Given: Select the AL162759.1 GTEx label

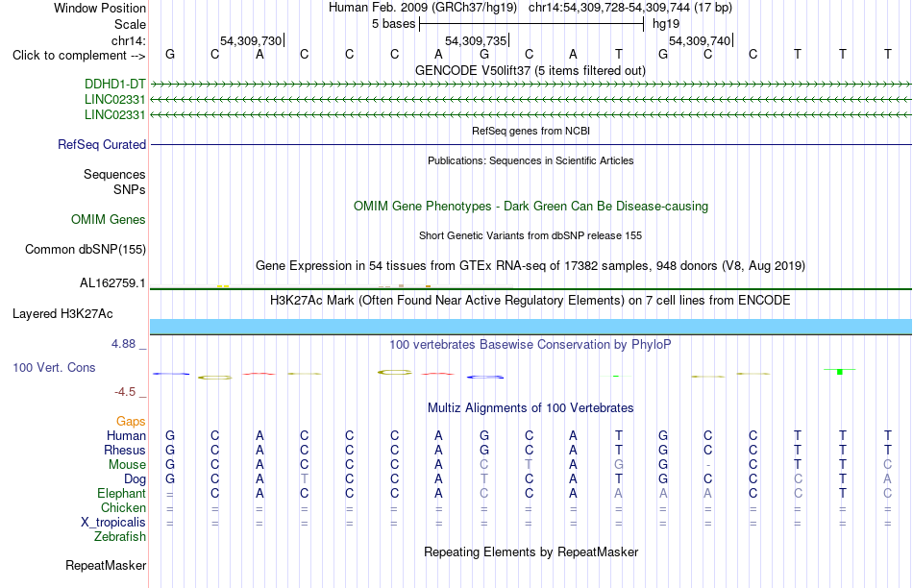Looking at the screenshot, I should point(112,282).
